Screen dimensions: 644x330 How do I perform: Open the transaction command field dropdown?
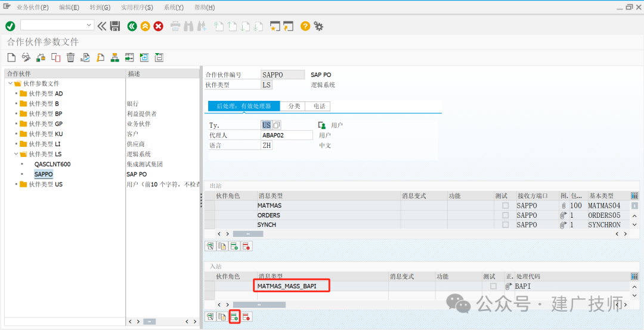pos(89,26)
